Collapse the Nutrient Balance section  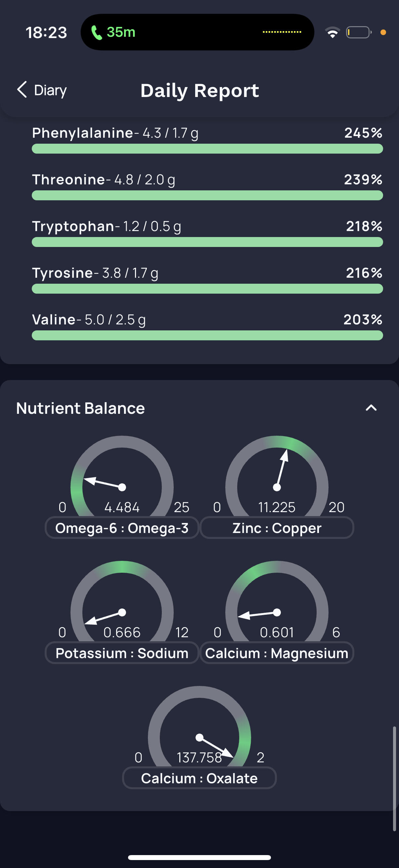[x=371, y=408]
